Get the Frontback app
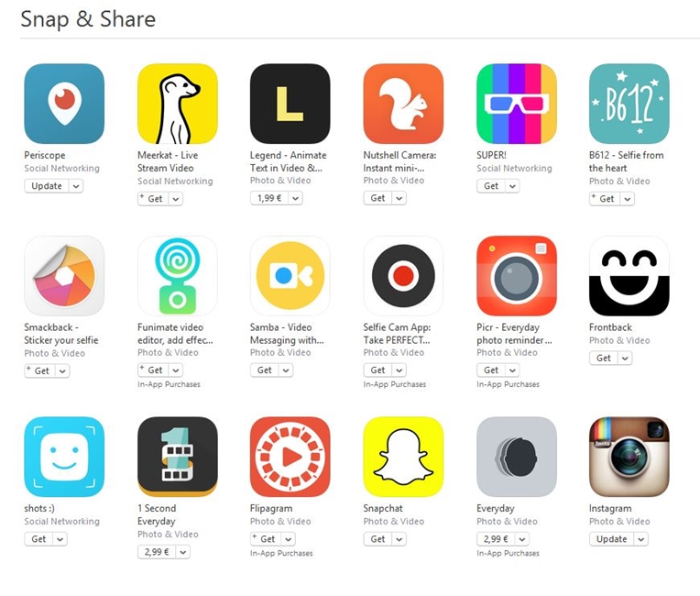 604,359
